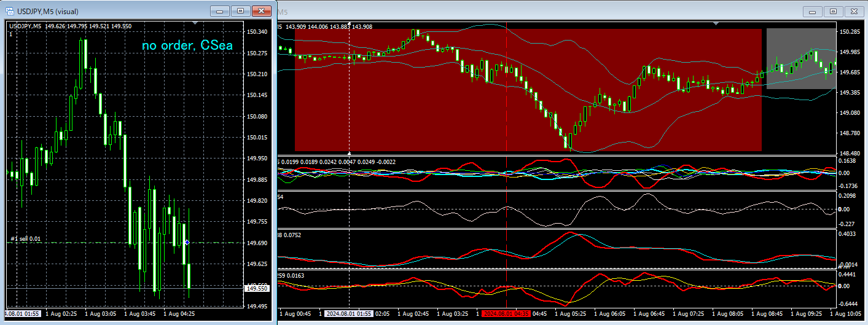This screenshot has height=325, width=868.
Task: Click current price tag 149.550
Action: (256, 288)
